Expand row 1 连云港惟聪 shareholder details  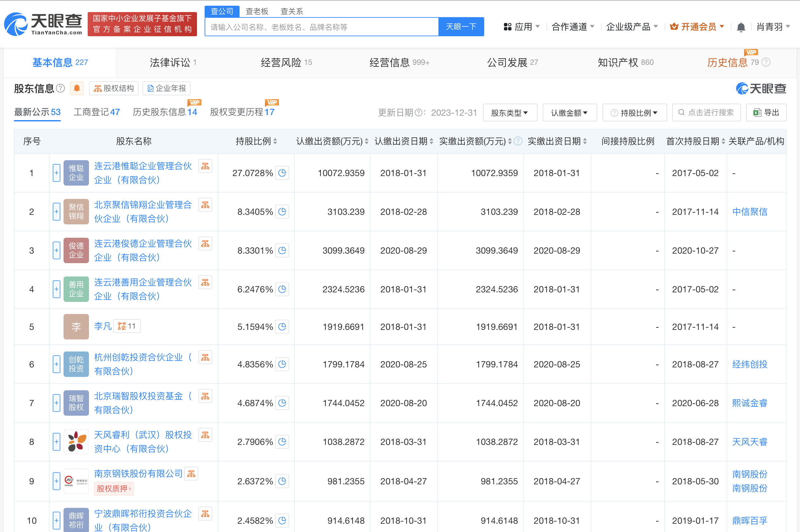click(57, 173)
